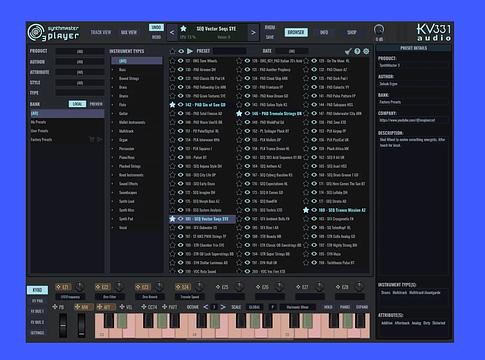This screenshot has width=485, height=360.
Task: Click the CC74 modulation source handle
Action: point(144,307)
